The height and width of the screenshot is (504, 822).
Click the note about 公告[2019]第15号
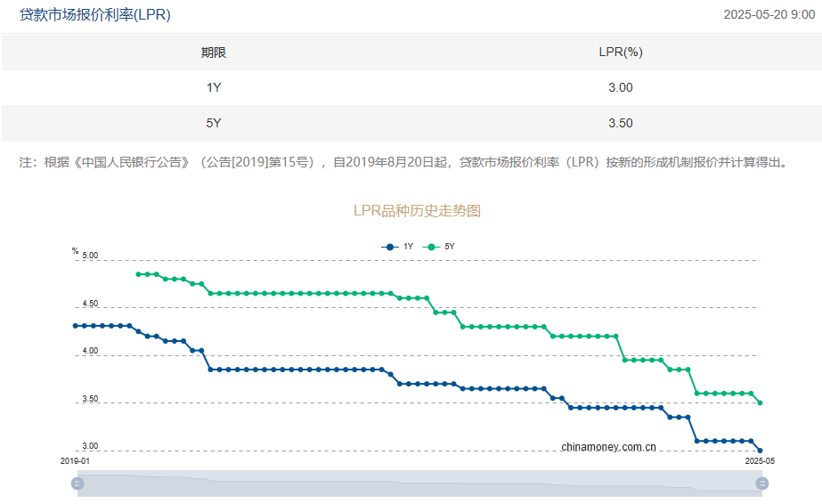404,162
